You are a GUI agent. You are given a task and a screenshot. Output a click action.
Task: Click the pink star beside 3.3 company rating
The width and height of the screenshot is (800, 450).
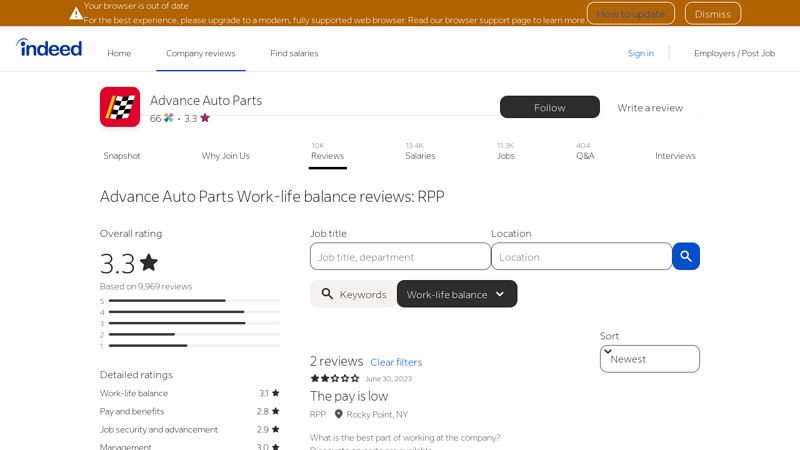pos(205,118)
